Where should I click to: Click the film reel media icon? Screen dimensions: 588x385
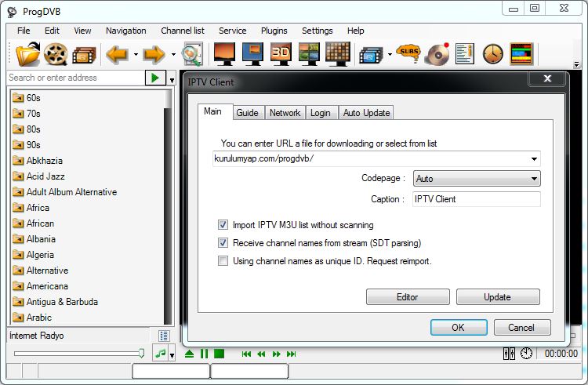coord(56,54)
